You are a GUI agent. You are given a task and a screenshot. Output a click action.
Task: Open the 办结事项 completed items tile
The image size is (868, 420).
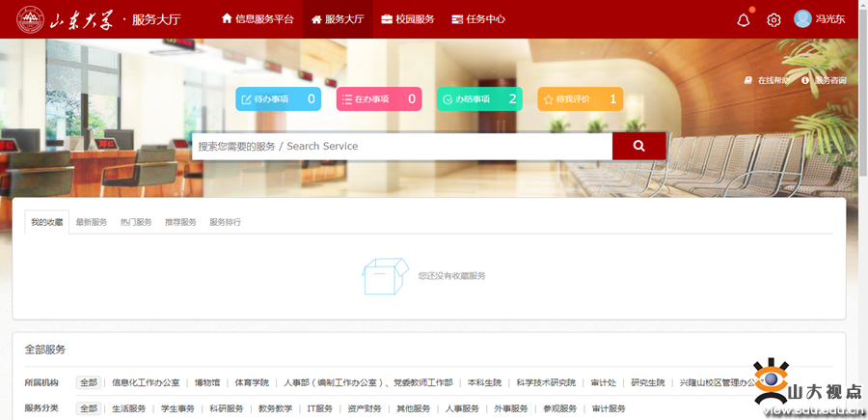[x=479, y=98]
